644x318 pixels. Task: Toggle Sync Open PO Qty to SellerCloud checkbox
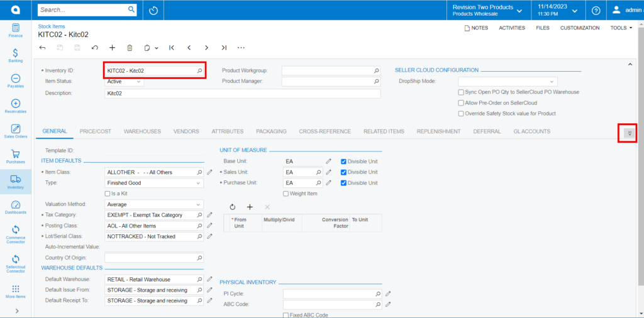(x=462, y=92)
